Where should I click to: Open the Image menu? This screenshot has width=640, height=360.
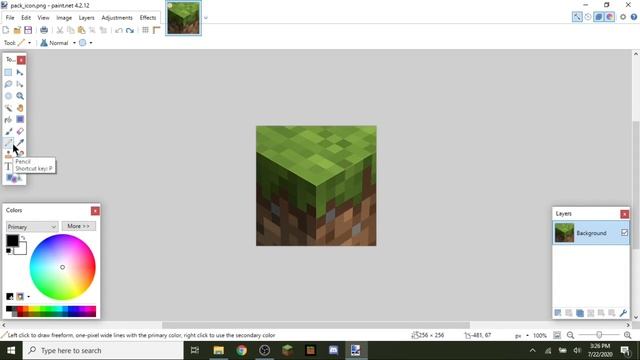point(64,18)
